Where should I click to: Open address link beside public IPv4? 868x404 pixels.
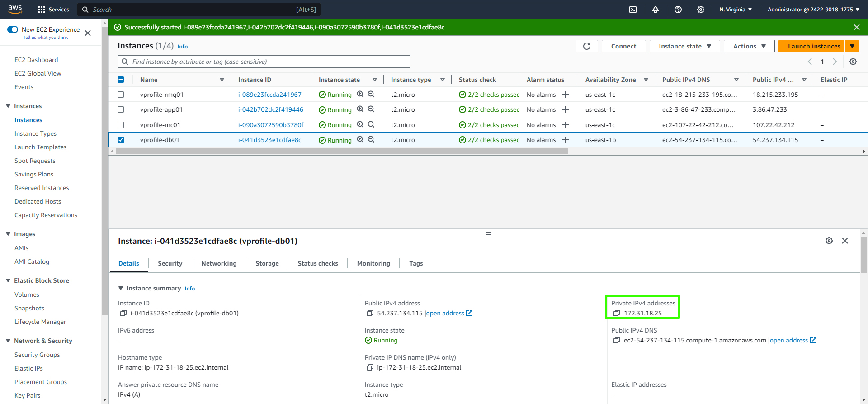point(449,313)
